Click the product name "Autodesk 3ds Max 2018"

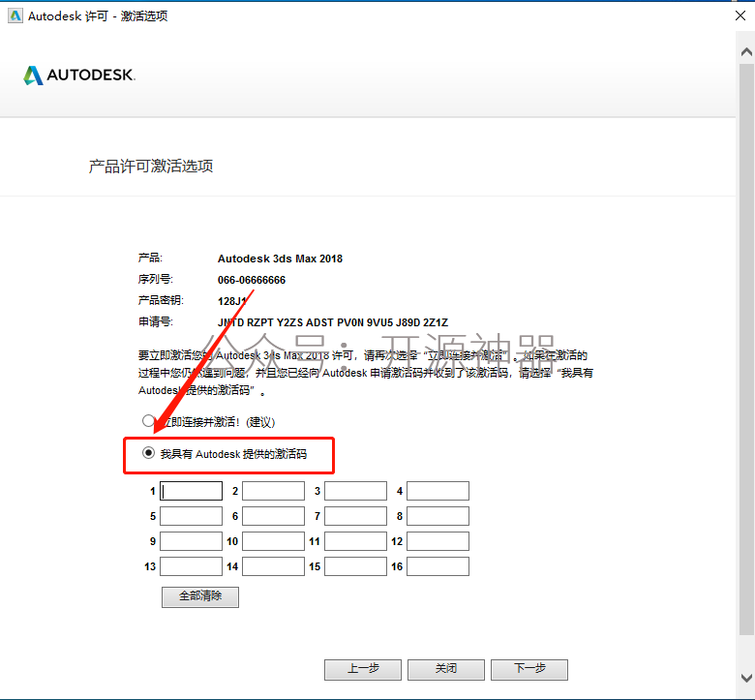pos(280,259)
